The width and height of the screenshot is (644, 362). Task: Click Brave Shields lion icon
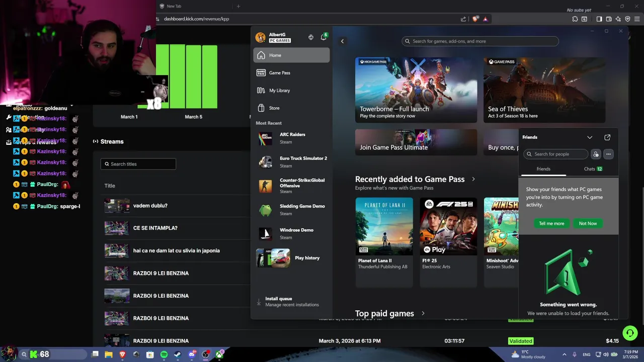click(x=475, y=19)
